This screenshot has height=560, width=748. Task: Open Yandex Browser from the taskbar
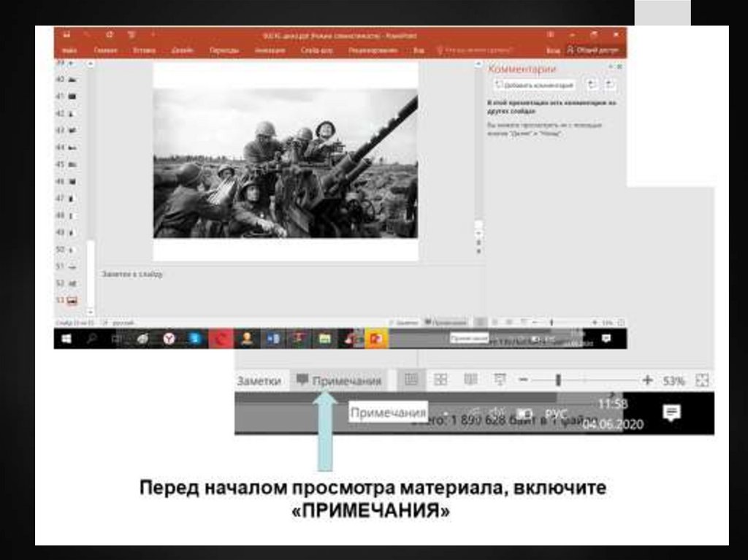point(169,339)
